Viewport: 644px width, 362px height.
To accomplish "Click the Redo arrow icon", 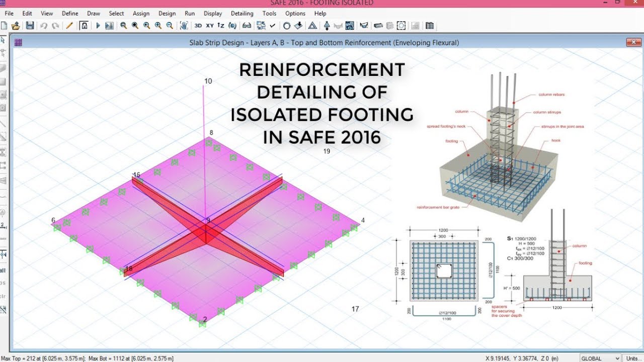I will pos(55,26).
